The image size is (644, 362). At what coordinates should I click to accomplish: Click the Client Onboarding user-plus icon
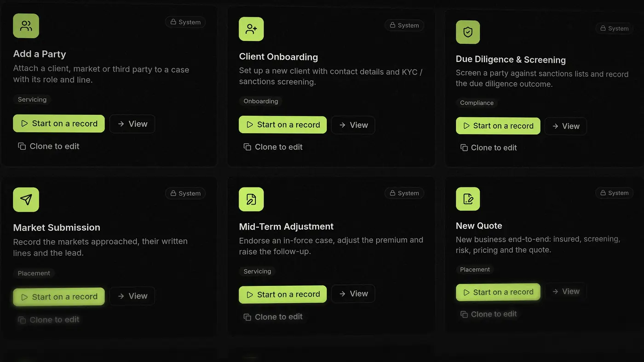coord(251,29)
